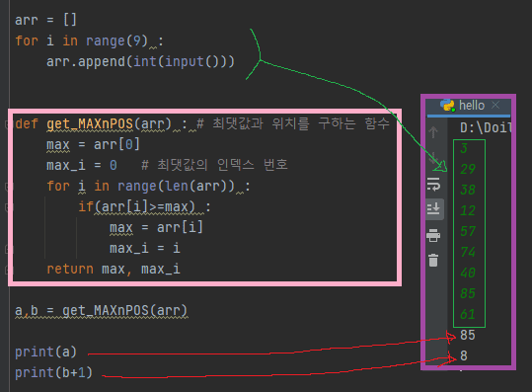Collapse the def get_MAXnPOS function fold
This screenshot has height=392, width=532.
tap(8, 124)
